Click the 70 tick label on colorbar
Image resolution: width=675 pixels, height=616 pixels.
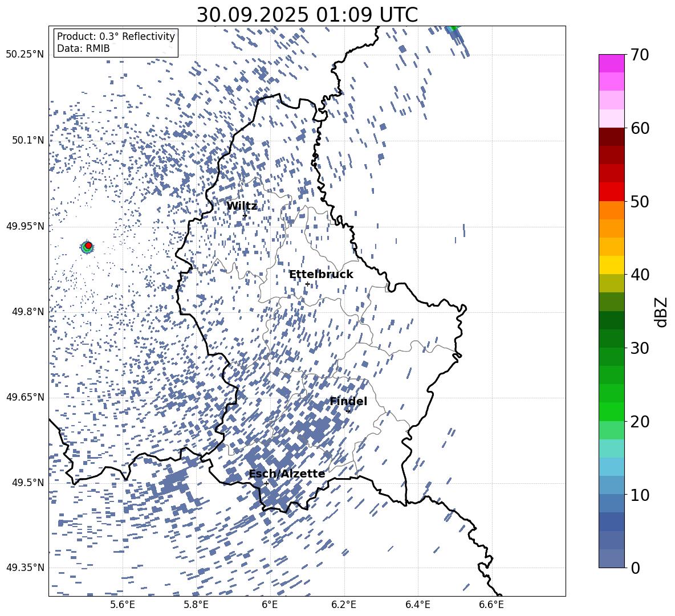pyautogui.click(x=641, y=55)
